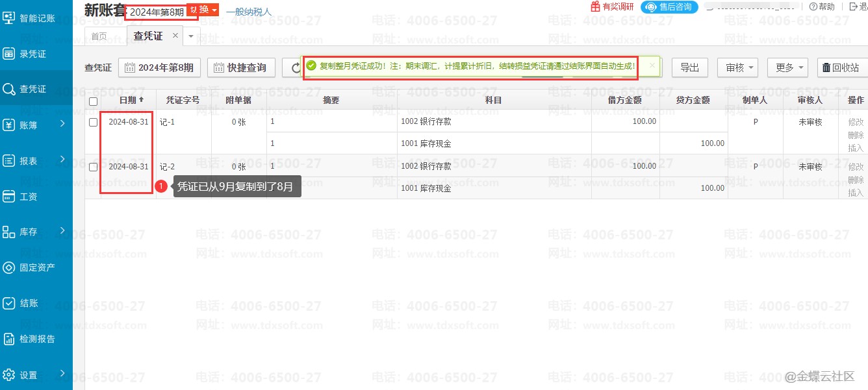
Task: Tick the select-all checkbox in table header
Action: (93, 101)
